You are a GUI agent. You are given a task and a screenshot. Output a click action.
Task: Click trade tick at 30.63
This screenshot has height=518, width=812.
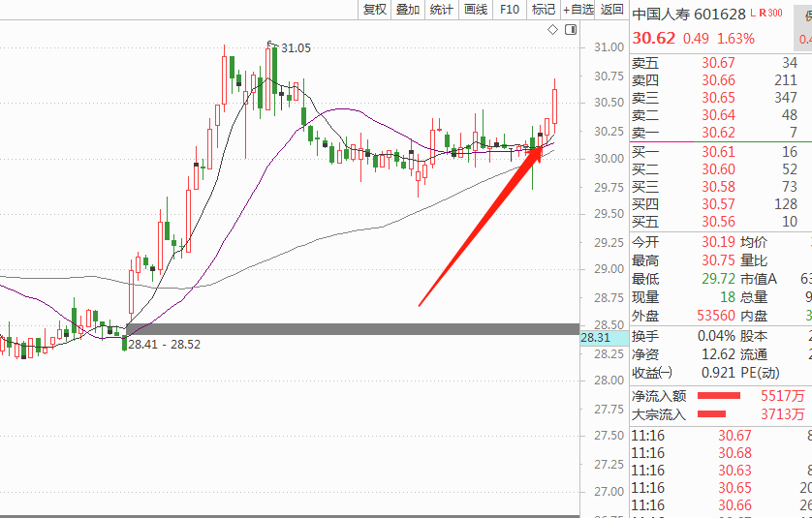734,471
